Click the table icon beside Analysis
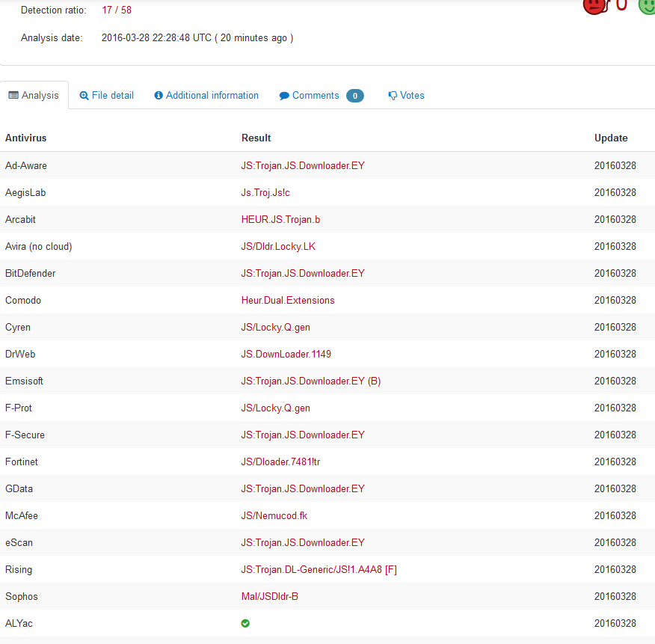Screen dimensions: 655x644 tap(13, 95)
